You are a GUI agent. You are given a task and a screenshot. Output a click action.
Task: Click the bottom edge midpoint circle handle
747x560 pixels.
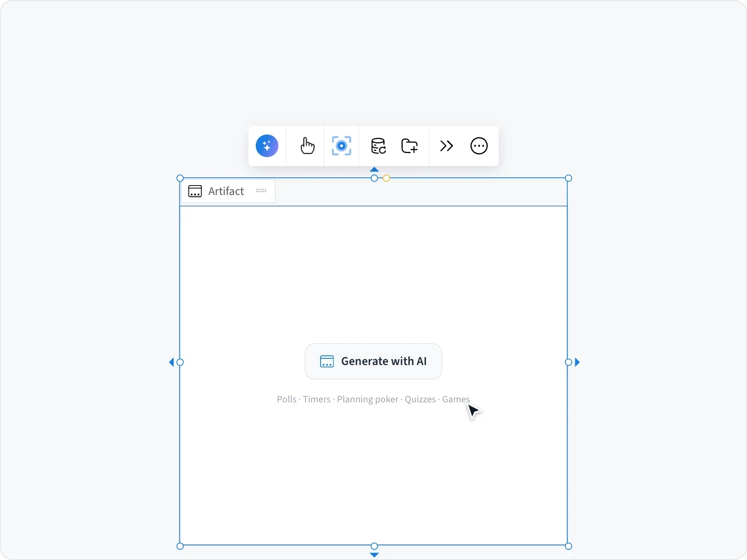coord(375,546)
